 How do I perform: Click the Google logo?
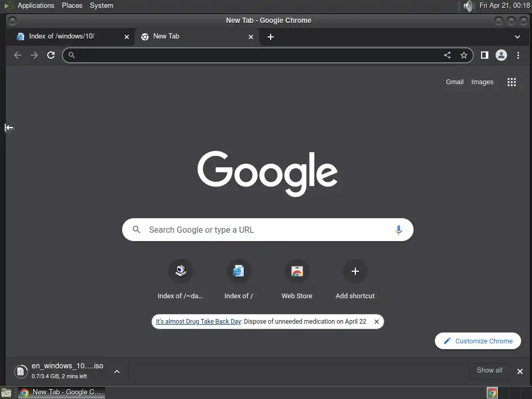tap(268, 174)
